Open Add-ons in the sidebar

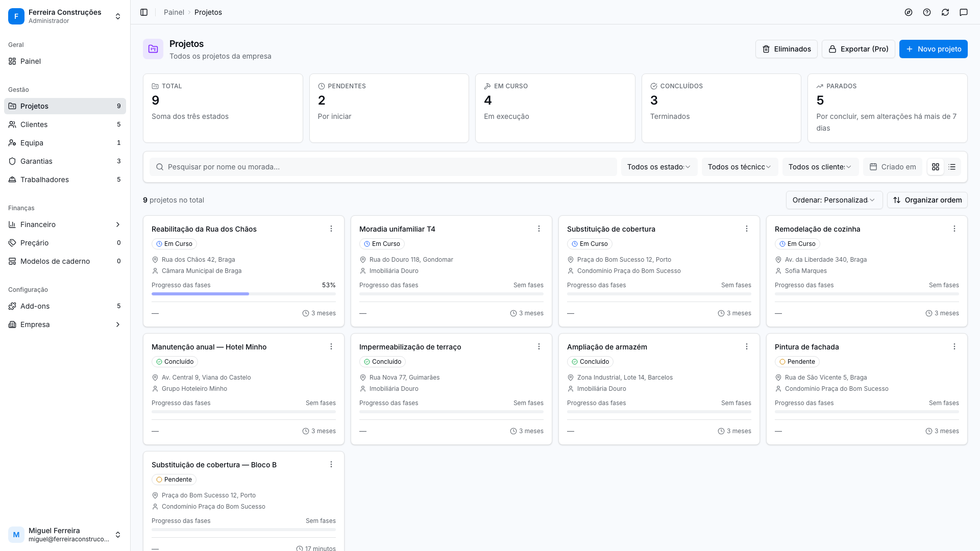[x=65, y=306]
